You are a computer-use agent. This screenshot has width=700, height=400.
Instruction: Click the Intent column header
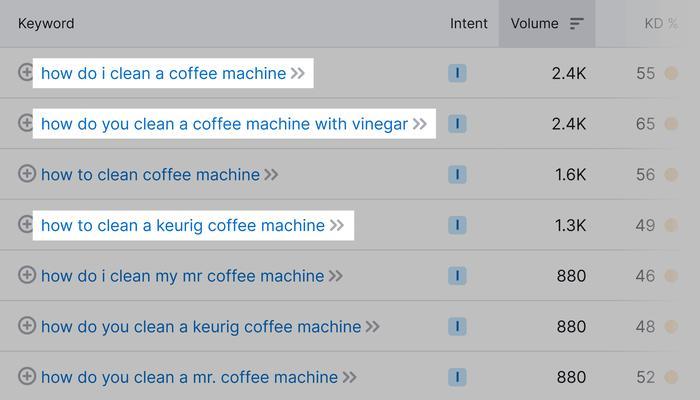[468, 24]
